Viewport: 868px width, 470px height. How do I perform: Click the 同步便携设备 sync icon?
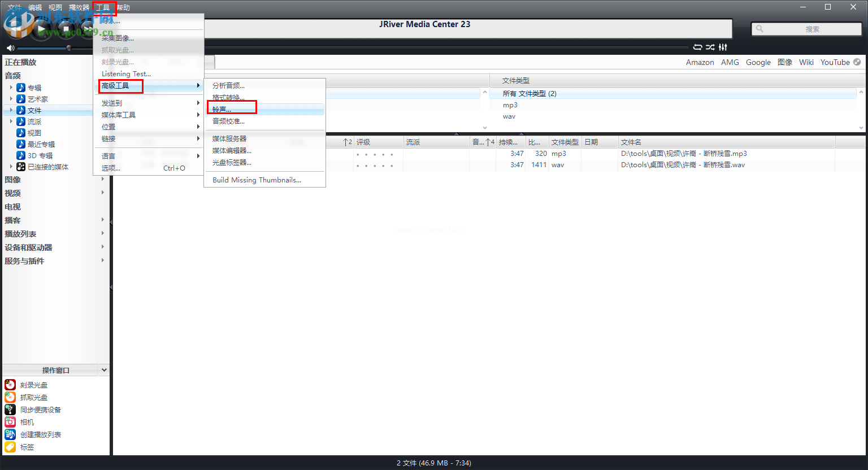[x=10, y=410]
